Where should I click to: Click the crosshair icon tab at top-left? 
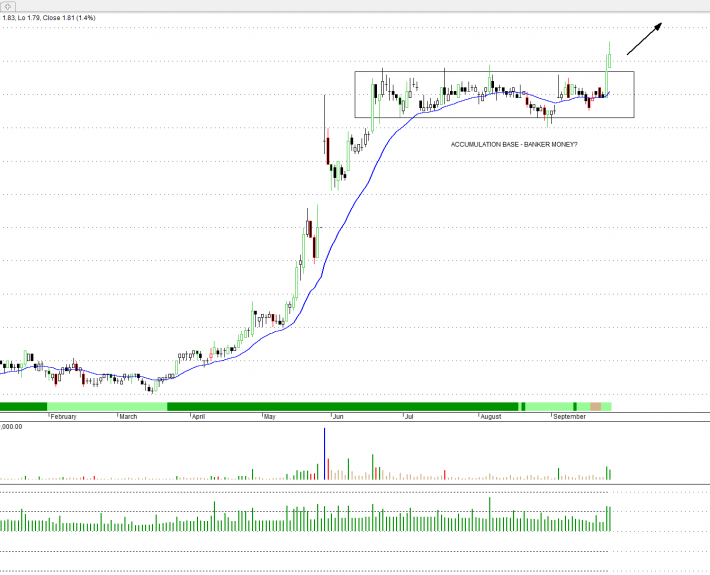click(8, 5)
